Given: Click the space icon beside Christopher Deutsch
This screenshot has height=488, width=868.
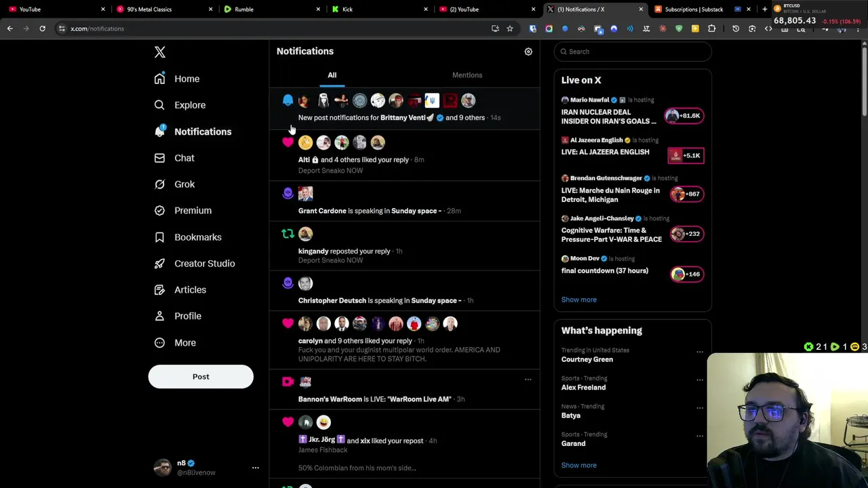Looking at the screenshot, I should point(288,283).
